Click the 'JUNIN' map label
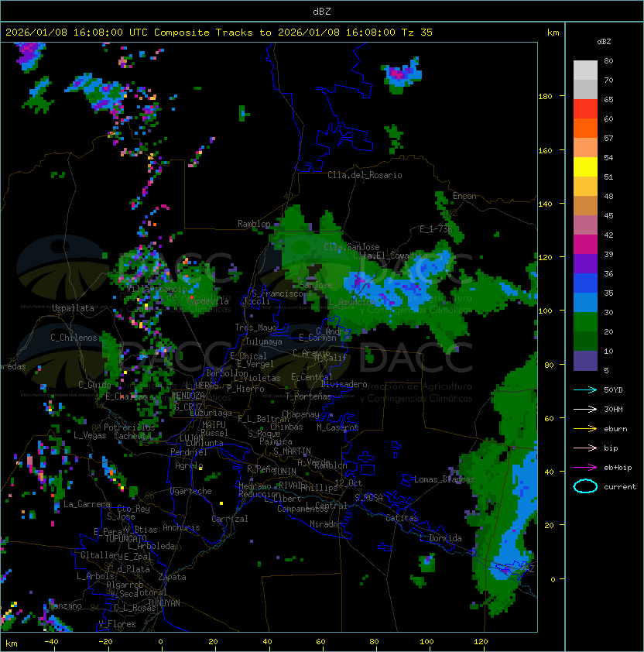The width and height of the screenshot is (644, 652). (284, 471)
